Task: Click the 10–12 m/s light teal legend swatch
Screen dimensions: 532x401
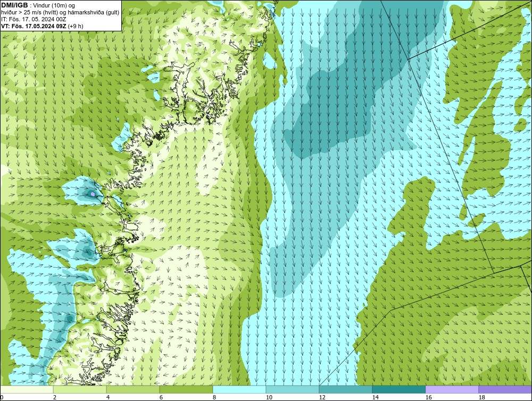Action: point(293,389)
